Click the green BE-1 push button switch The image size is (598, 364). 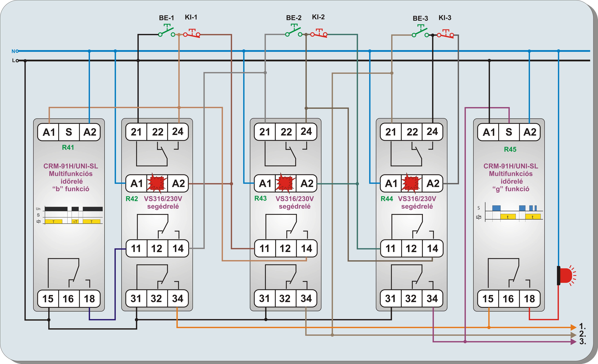point(166,30)
